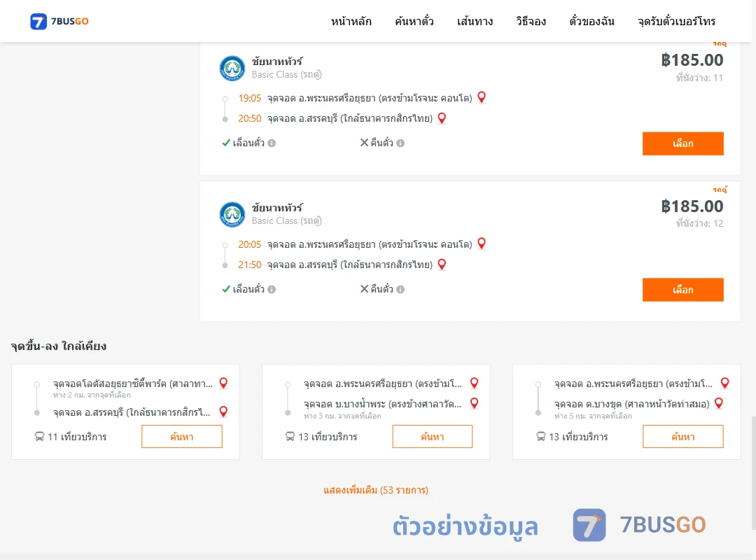The height and width of the screenshot is (560, 756).
Task: Open map pin for 19:05 departure stop
Action: click(481, 97)
